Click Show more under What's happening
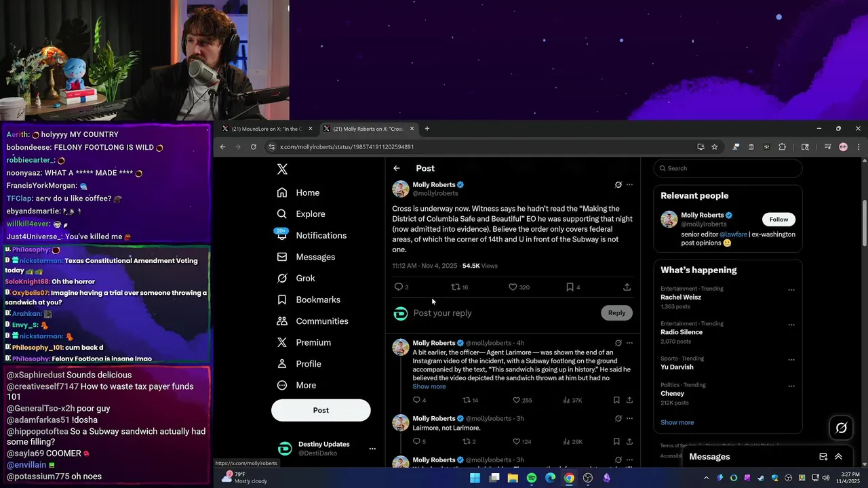Viewport: 868px width, 488px height. pos(677,422)
